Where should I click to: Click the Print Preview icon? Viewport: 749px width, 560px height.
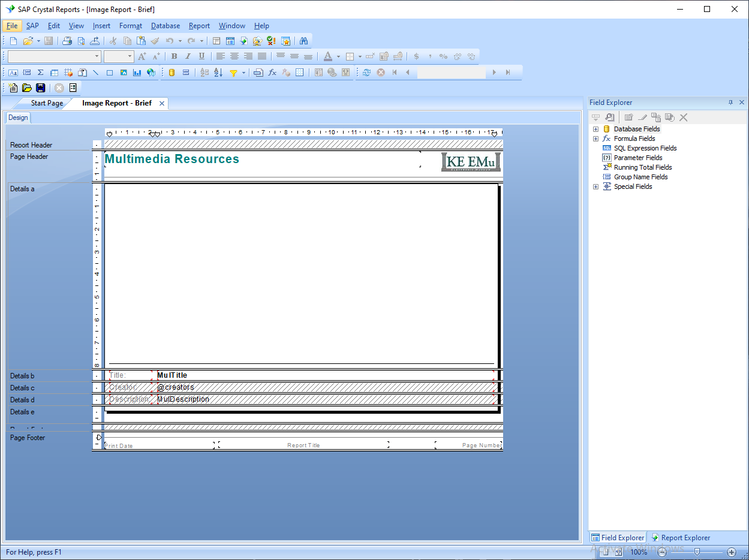coord(81,41)
